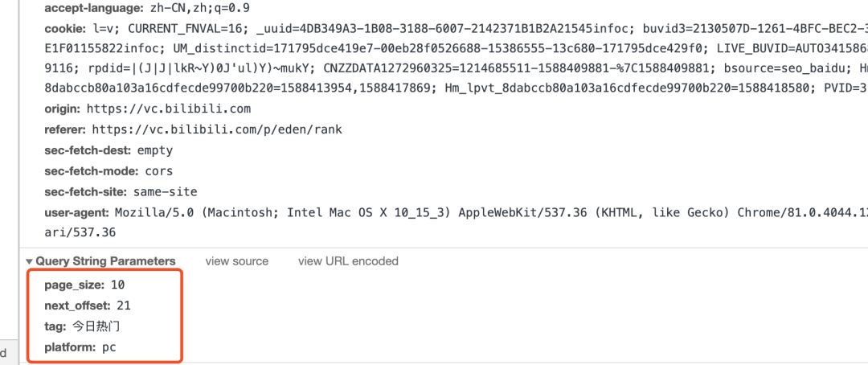Click the sec-fetch-mode value cors
Screen dimensions: 868x365
(159, 171)
